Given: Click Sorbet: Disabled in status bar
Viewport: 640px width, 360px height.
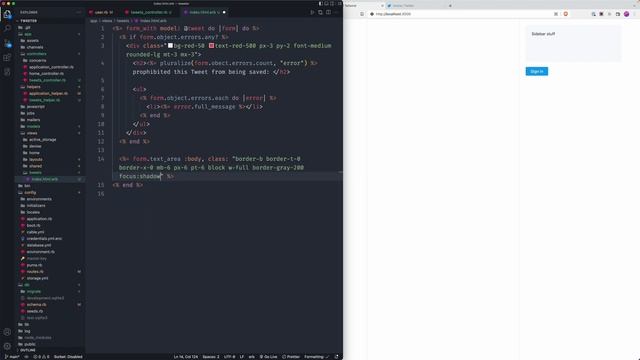Looking at the screenshot, I should [x=68, y=357].
